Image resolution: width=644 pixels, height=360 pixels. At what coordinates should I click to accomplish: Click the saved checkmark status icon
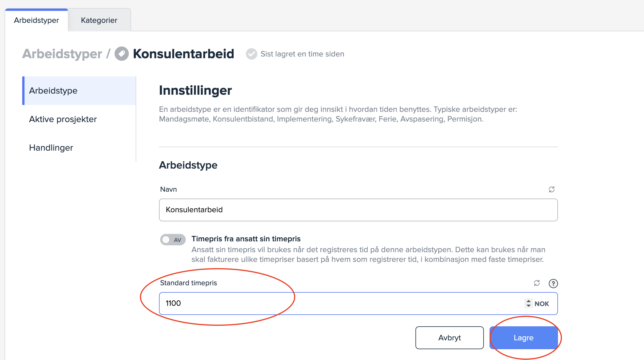251,54
